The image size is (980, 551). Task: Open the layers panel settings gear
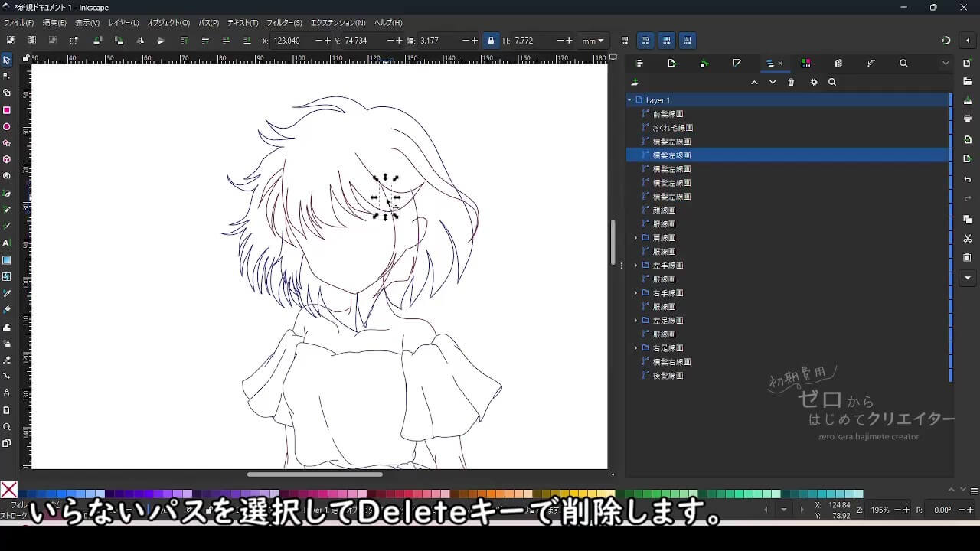813,82
